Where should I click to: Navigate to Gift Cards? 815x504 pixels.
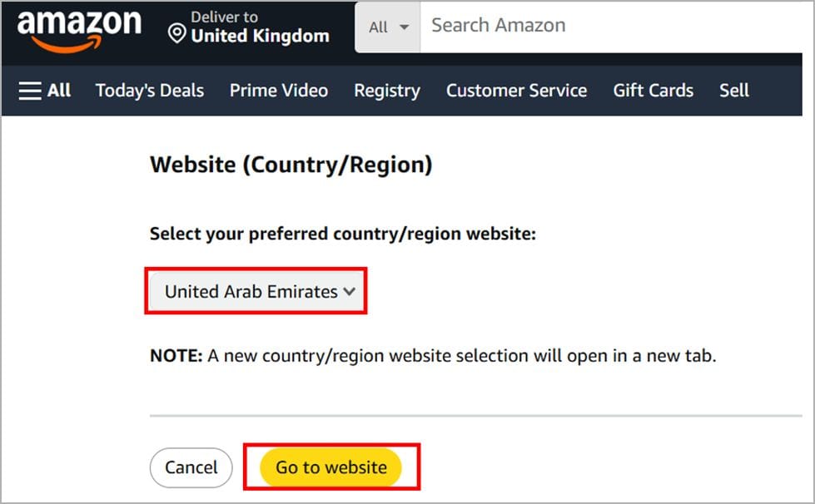(653, 91)
